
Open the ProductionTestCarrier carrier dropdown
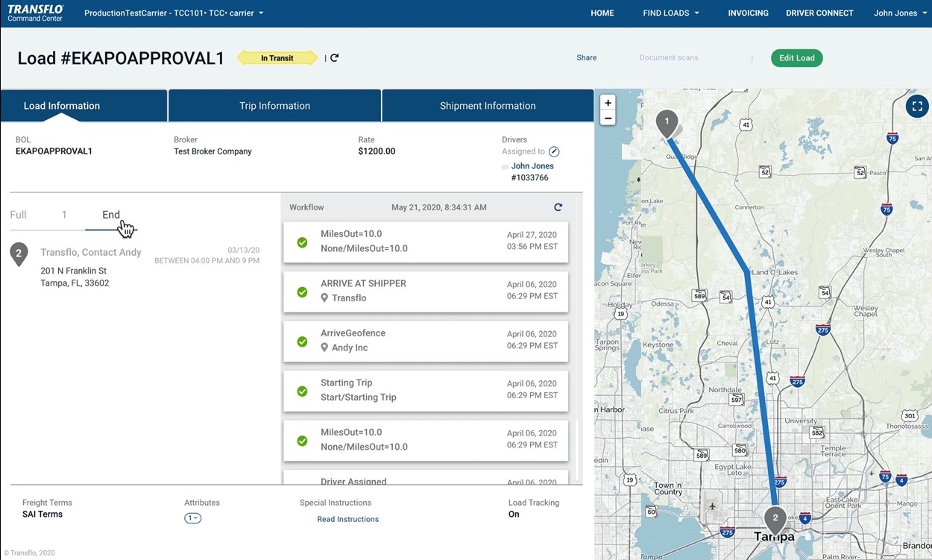click(174, 13)
